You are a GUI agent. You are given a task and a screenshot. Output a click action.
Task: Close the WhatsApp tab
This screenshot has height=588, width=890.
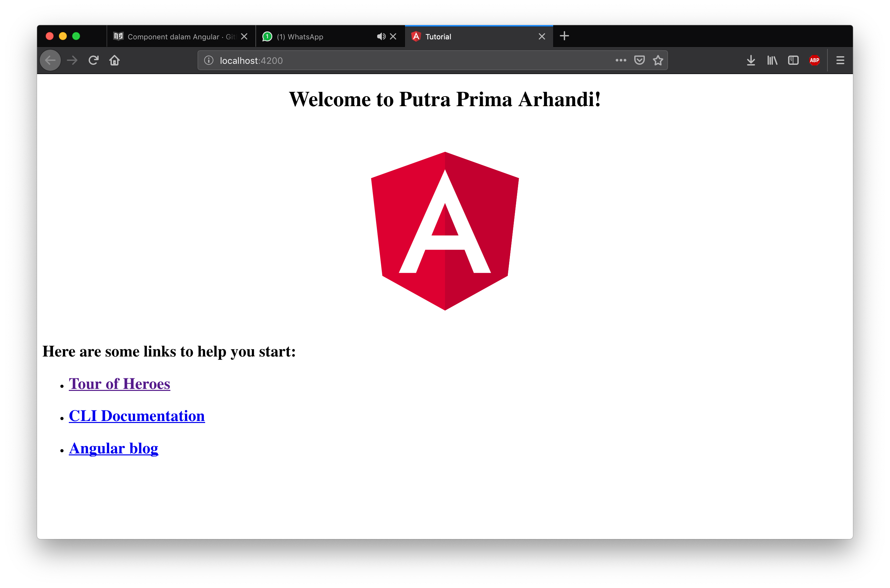tap(393, 36)
